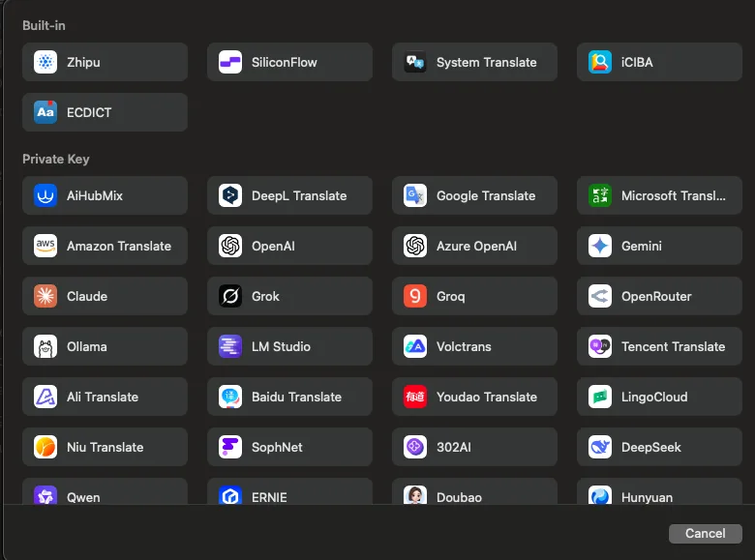The width and height of the screenshot is (755, 560).
Task: Click the 'iCIBA' label
Action: tap(637, 63)
